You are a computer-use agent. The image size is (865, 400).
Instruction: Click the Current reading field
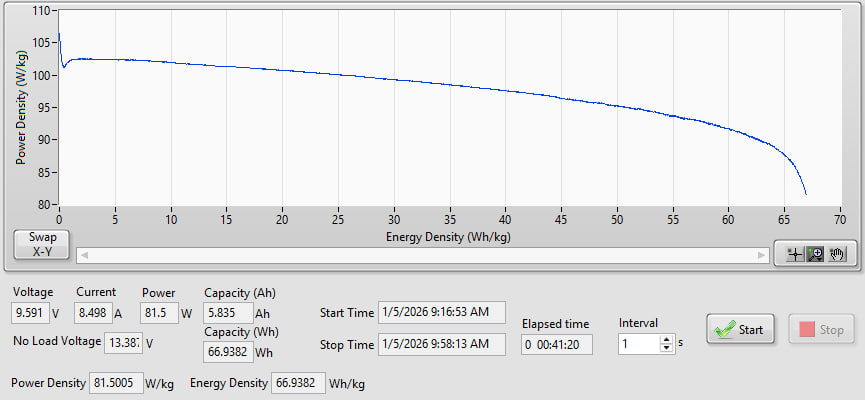point(92,313)
